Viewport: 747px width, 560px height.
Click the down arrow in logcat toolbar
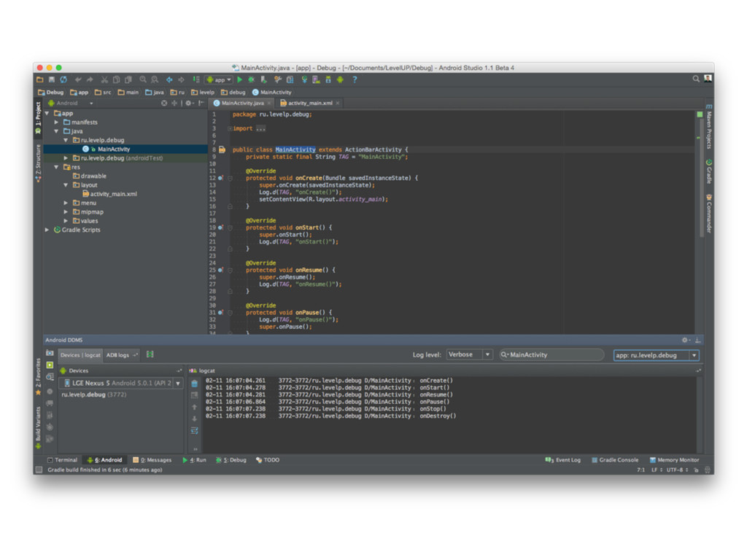[194, 419]
